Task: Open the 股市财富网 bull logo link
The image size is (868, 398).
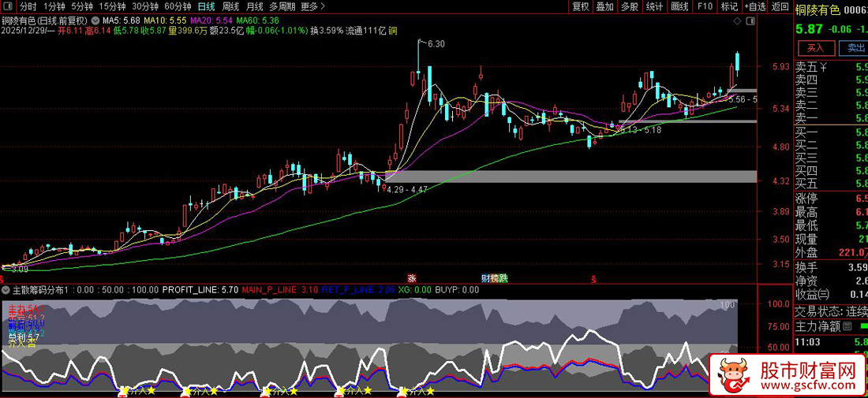Action: pos(734,376)
